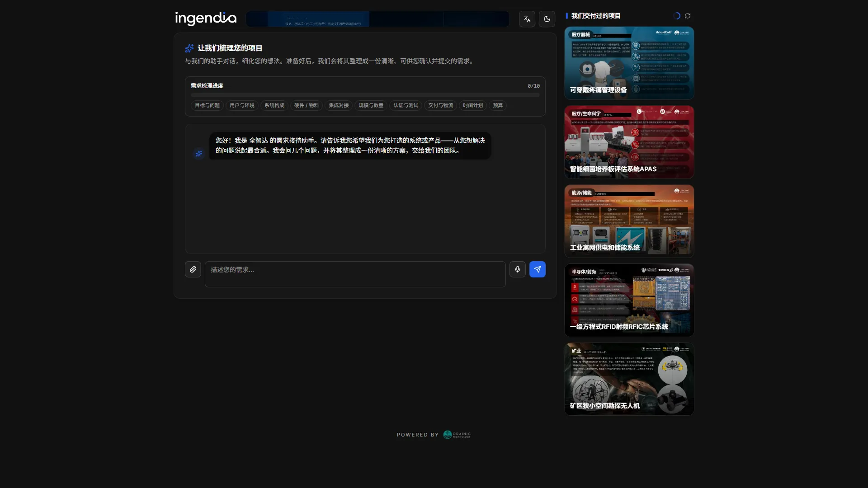Viewport: 868px width, 488px height.
Task: Attach a file with the paperclip
Action: click(193, 269)
